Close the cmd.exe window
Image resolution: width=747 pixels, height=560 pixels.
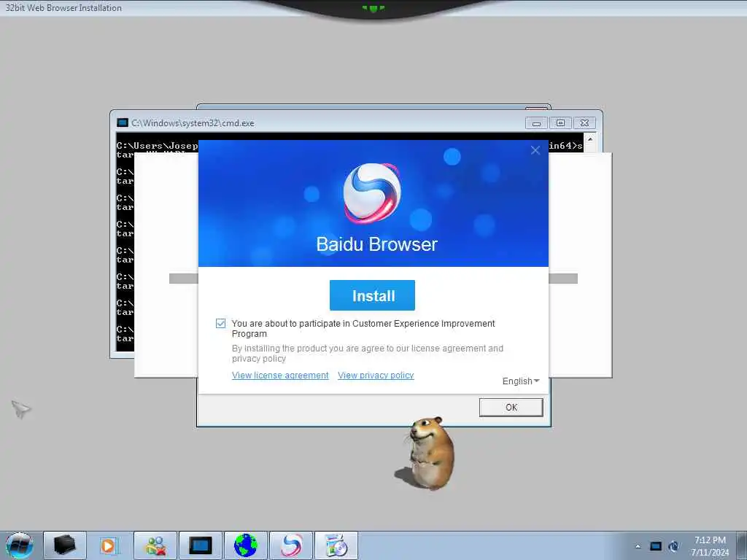(584, 122)
